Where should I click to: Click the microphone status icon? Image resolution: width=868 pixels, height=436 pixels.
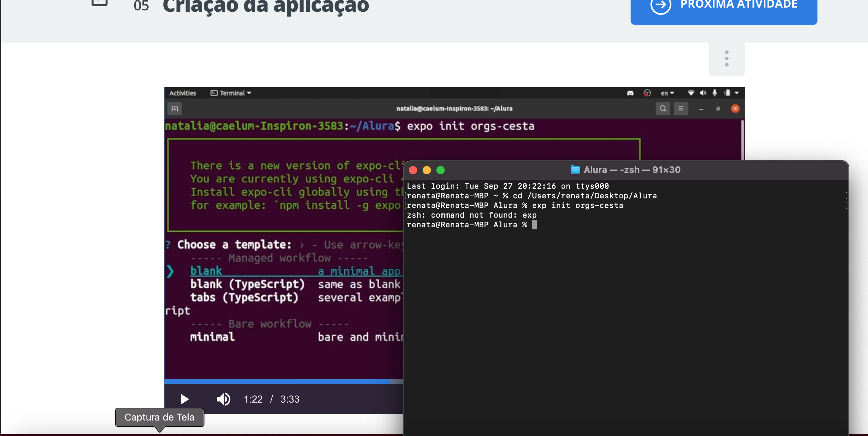[x=715, y=93]
